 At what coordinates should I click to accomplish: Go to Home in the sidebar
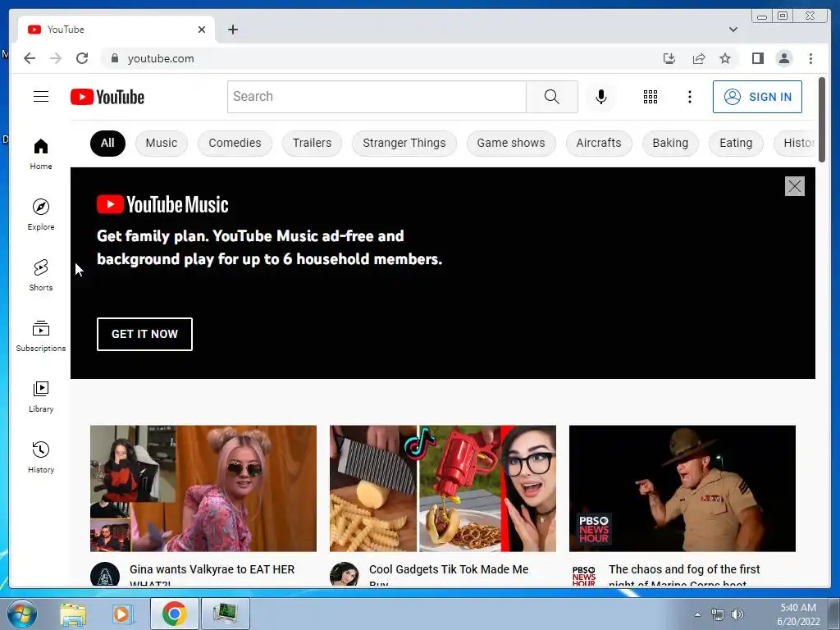[41, 153]
